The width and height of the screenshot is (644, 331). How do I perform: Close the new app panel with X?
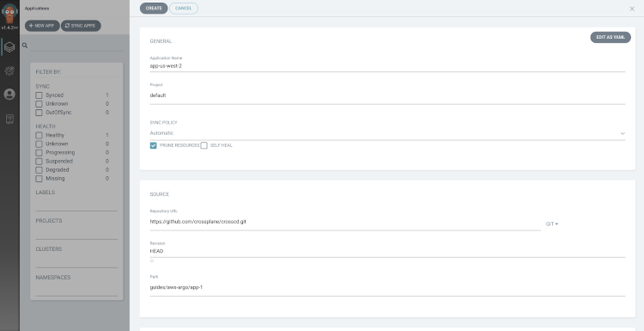point(632,9)
